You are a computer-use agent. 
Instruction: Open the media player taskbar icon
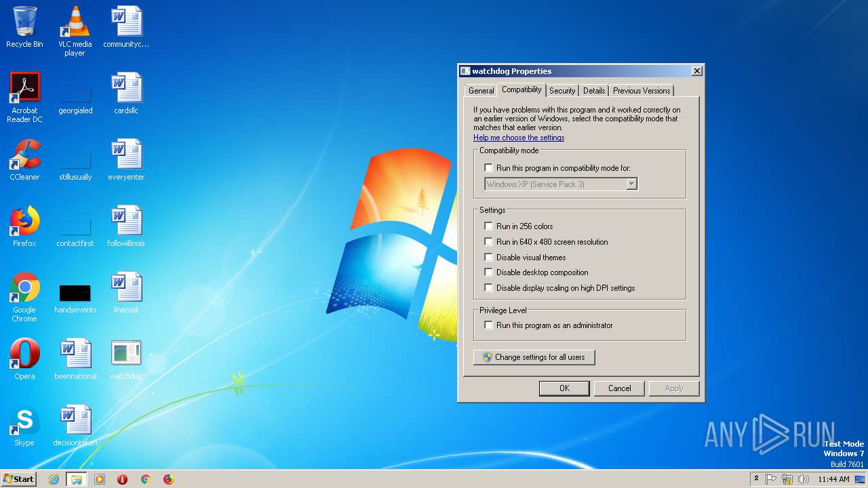[100, 479]
